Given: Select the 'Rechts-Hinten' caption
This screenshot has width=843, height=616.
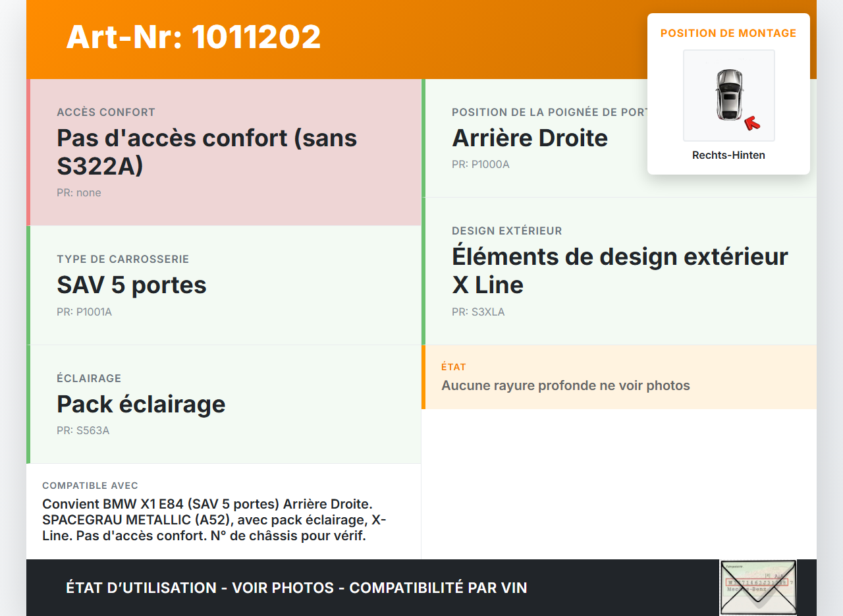Looking at the screenshot, I should coord(728,155).
